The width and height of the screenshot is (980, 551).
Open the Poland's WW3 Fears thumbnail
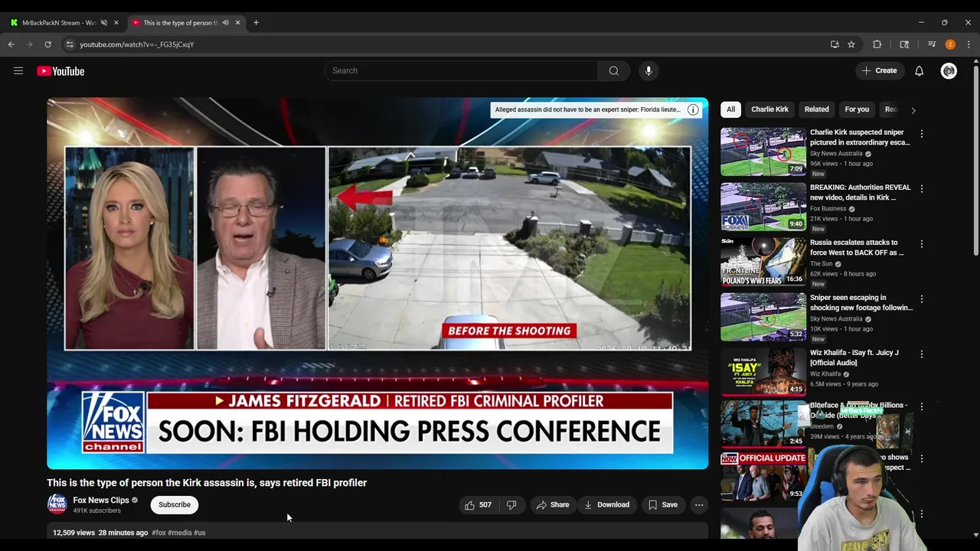pos(763,262)
